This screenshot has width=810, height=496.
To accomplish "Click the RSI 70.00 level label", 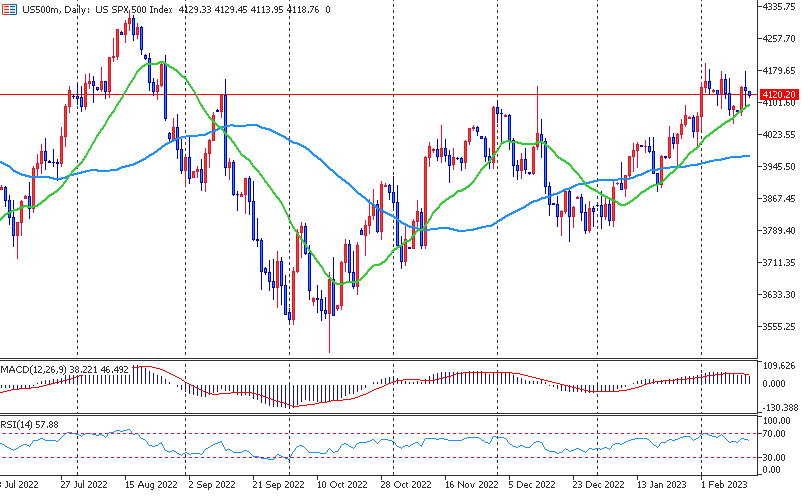I will (772, 435).
